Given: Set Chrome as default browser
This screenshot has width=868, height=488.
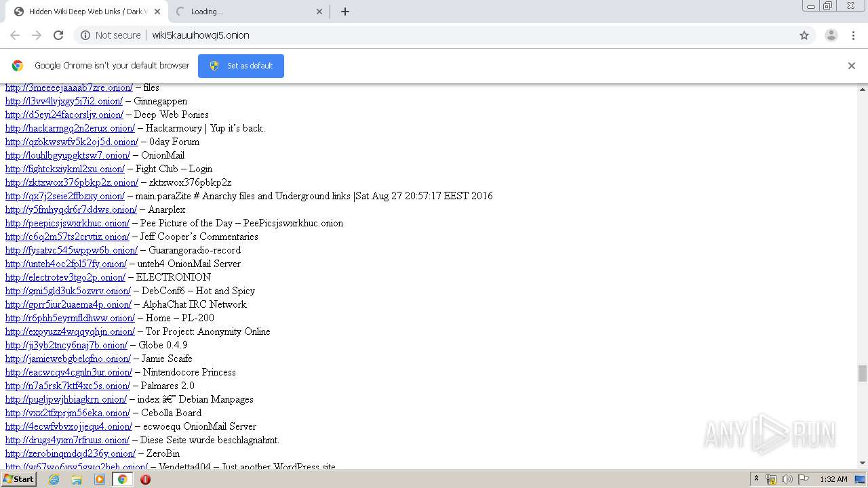Looking at the screenshot, I should point(241,66).
